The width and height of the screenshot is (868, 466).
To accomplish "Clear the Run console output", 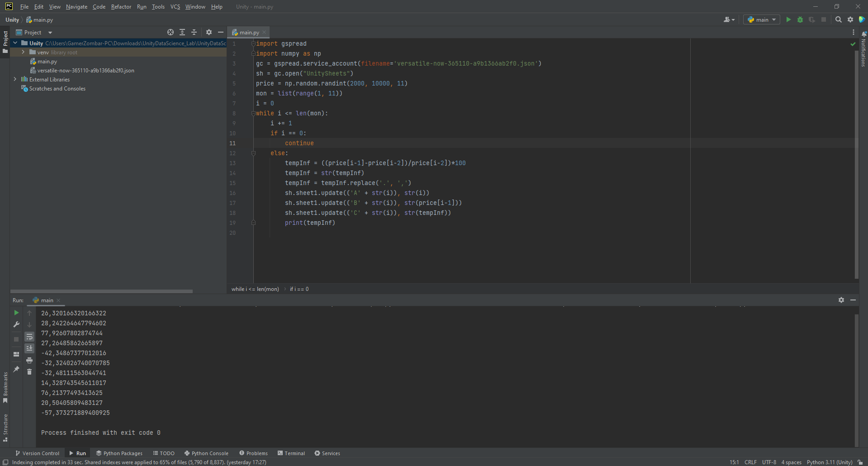I will coord(29,372).
